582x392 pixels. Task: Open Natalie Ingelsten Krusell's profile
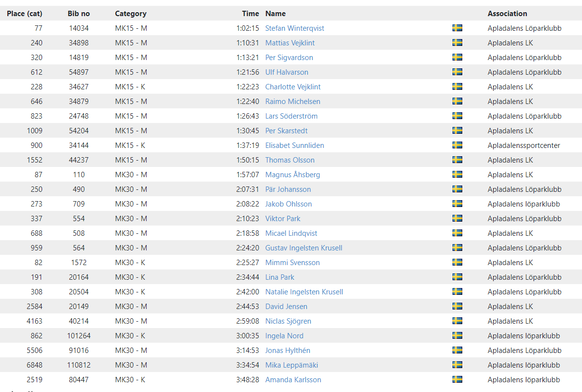pos(304,292)
